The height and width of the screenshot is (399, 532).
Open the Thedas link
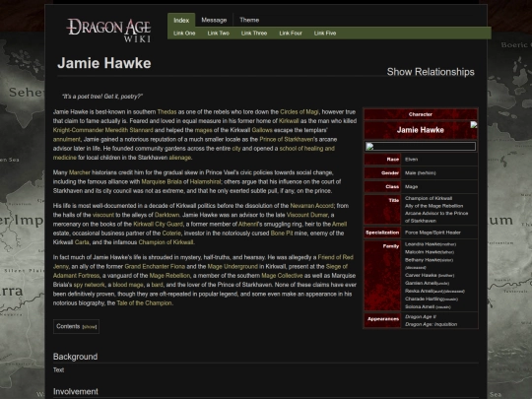click(x=166, y=111)
